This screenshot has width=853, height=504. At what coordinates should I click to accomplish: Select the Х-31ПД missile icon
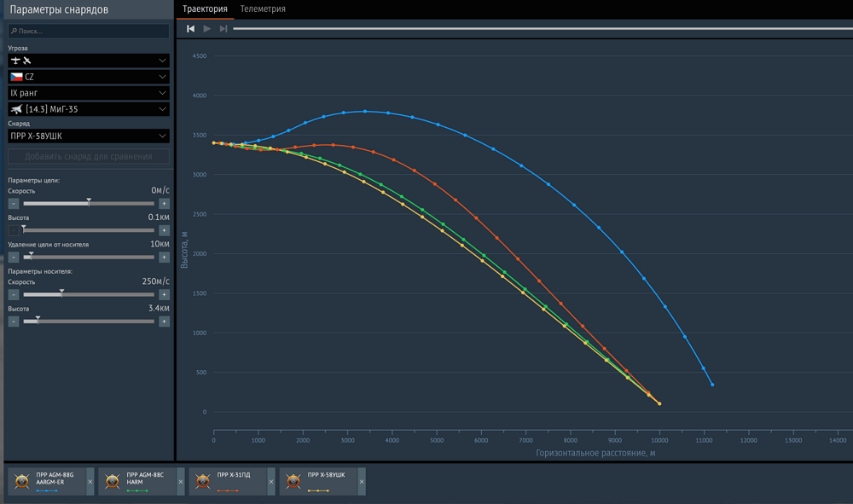[x=202, y=481]
